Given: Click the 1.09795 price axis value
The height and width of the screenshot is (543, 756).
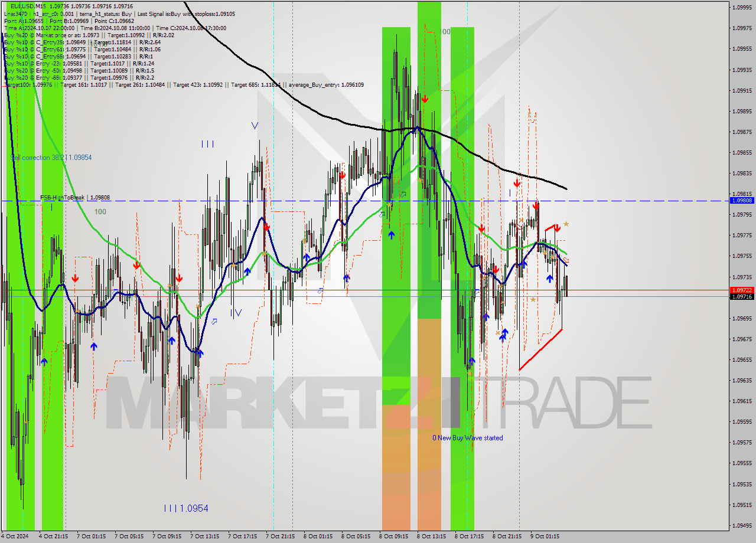Looking at the screenshot, I should [742, 214].
